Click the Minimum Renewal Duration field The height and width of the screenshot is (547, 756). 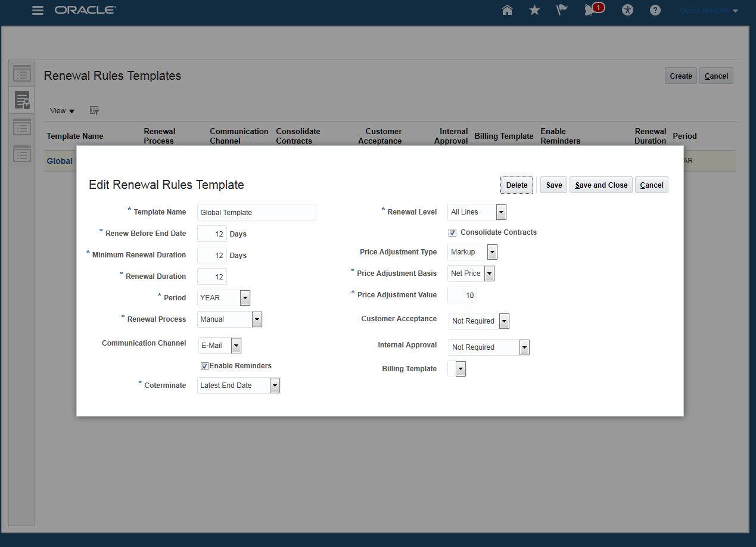coord(212,255)
